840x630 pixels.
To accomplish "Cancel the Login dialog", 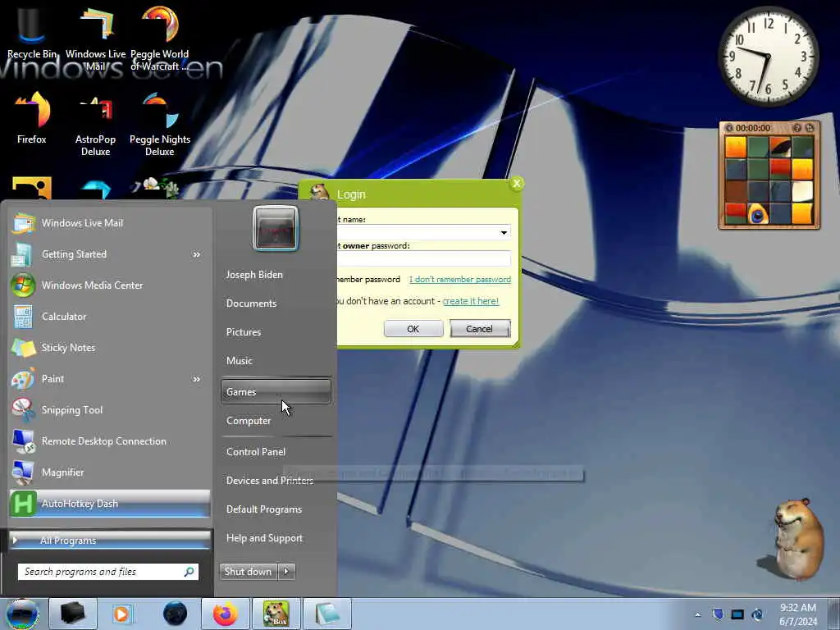I will point(479,329).
